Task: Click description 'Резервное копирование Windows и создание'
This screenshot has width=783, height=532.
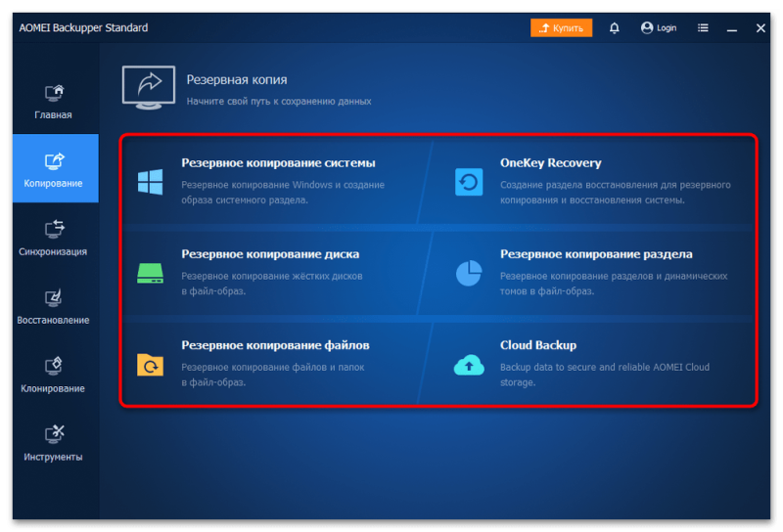Action: pos(283,185)
